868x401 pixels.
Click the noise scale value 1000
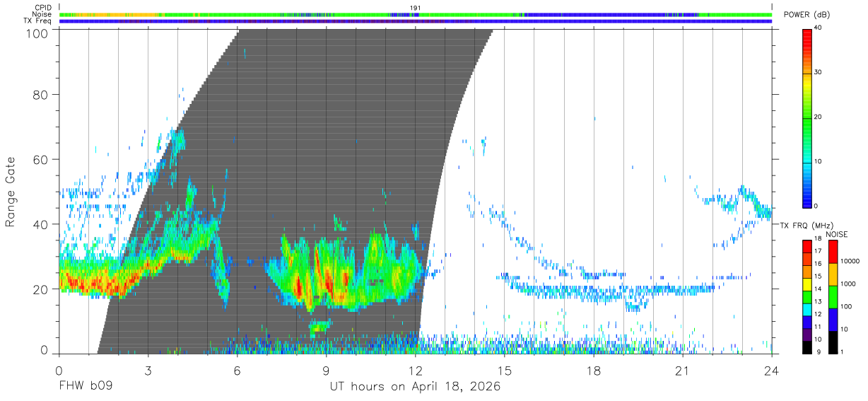[x=849, y=284]
